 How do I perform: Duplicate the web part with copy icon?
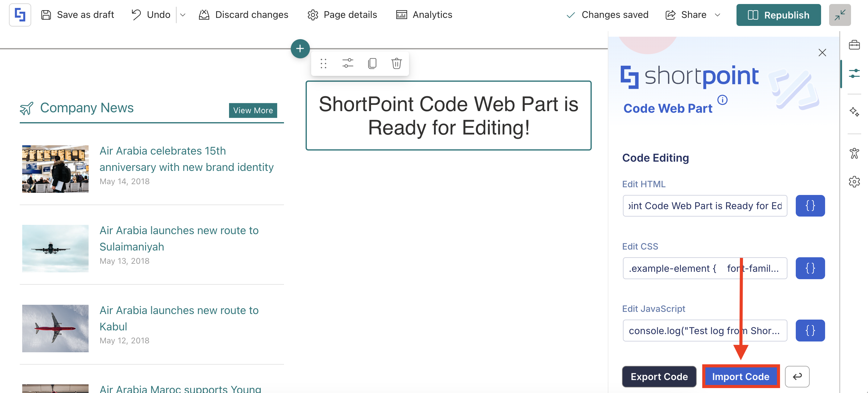(372, 63)
